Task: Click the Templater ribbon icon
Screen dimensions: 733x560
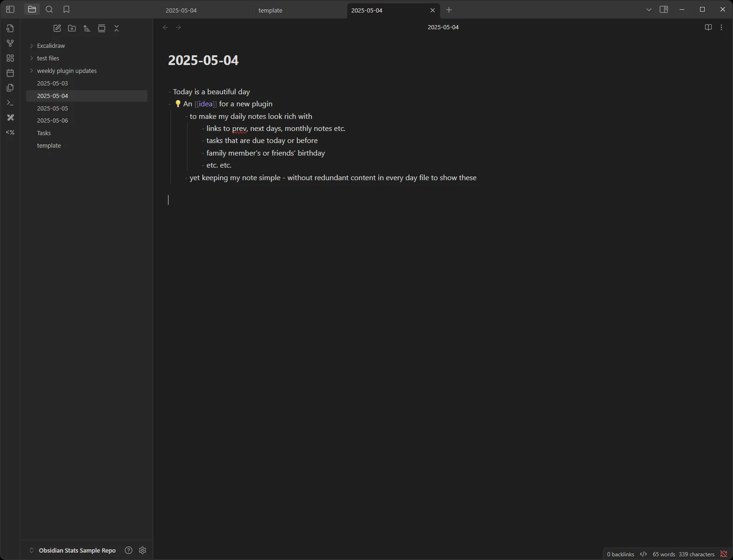Action: [x=10, y=132]
